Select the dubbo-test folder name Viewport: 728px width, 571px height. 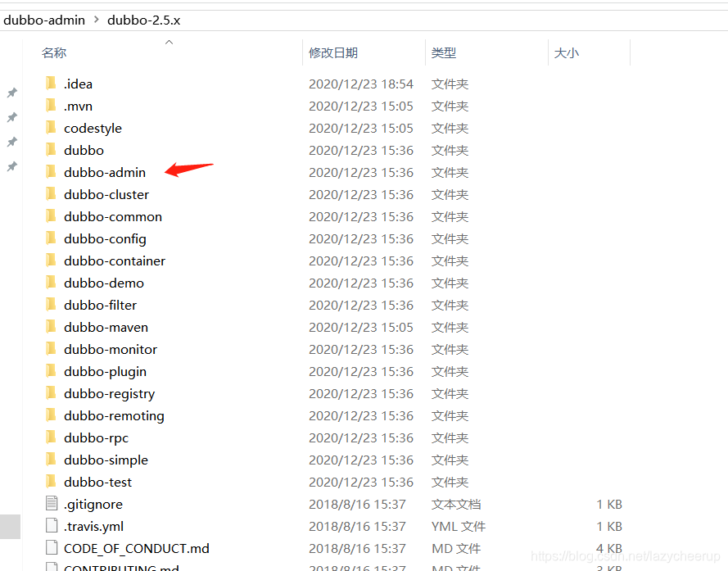click(98, 482)
